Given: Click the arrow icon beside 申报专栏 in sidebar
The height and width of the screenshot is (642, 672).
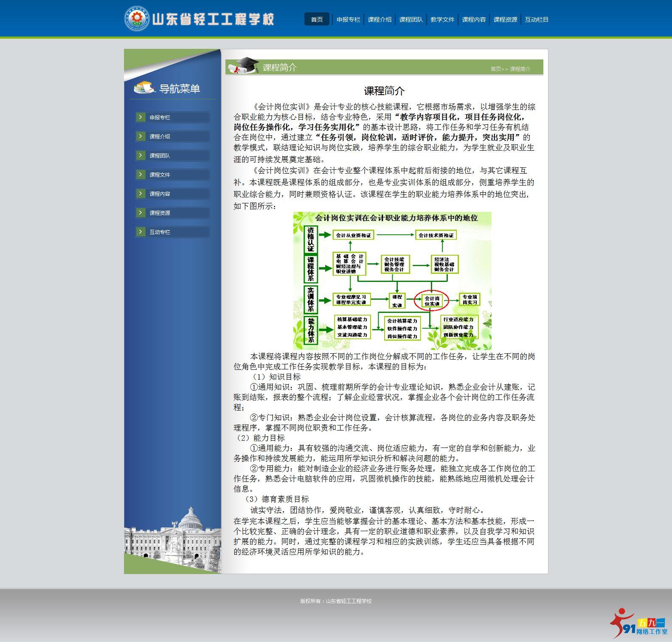Looking at the screenshot, I should [141, 117].
